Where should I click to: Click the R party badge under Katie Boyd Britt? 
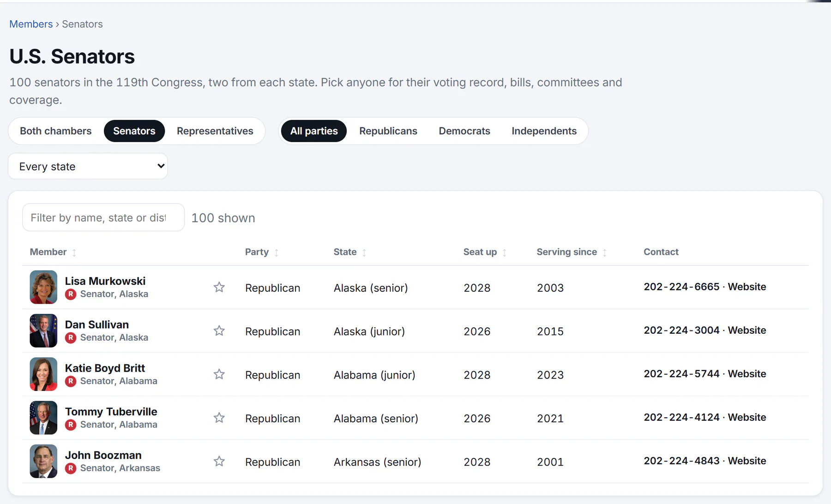[71, 381]
